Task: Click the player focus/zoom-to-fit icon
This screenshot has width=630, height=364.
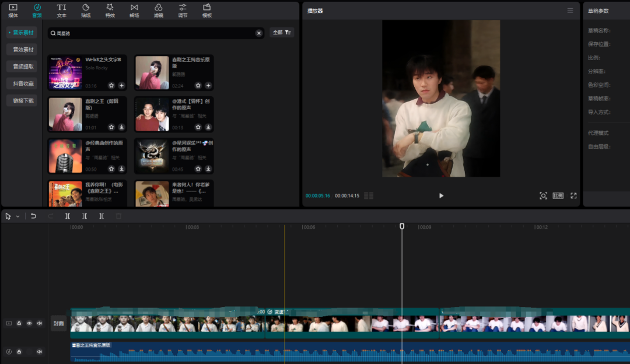Action: (543, 195)
